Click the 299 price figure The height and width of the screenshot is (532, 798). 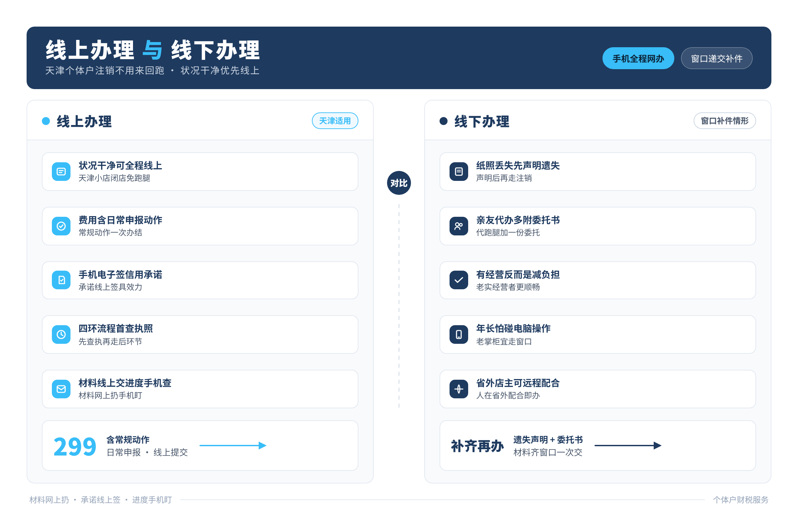75,447
